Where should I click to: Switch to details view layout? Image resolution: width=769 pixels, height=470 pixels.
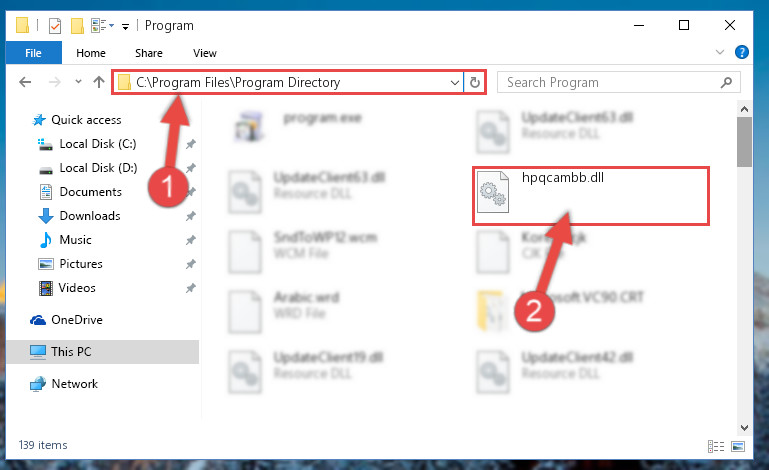click(x=716, y=446)
